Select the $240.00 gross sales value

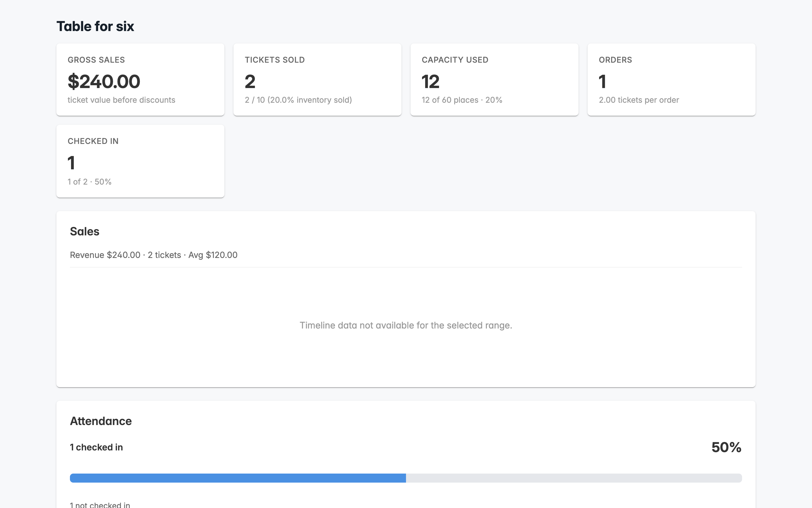point(104,82)
